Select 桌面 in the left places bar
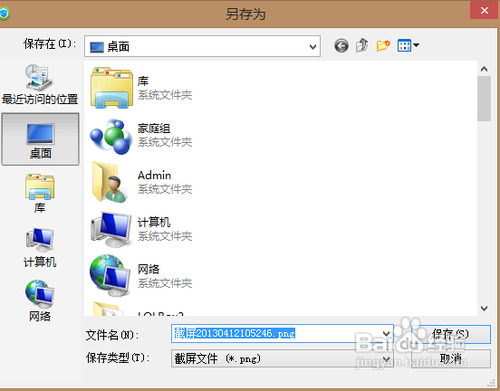Screen dimensions: 500x391 (x=40, y=139)
